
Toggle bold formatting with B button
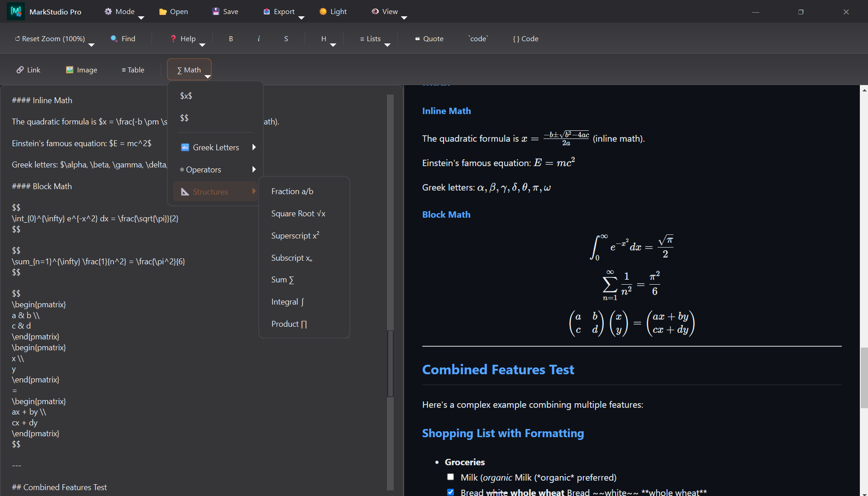click(x=231, y=38)
